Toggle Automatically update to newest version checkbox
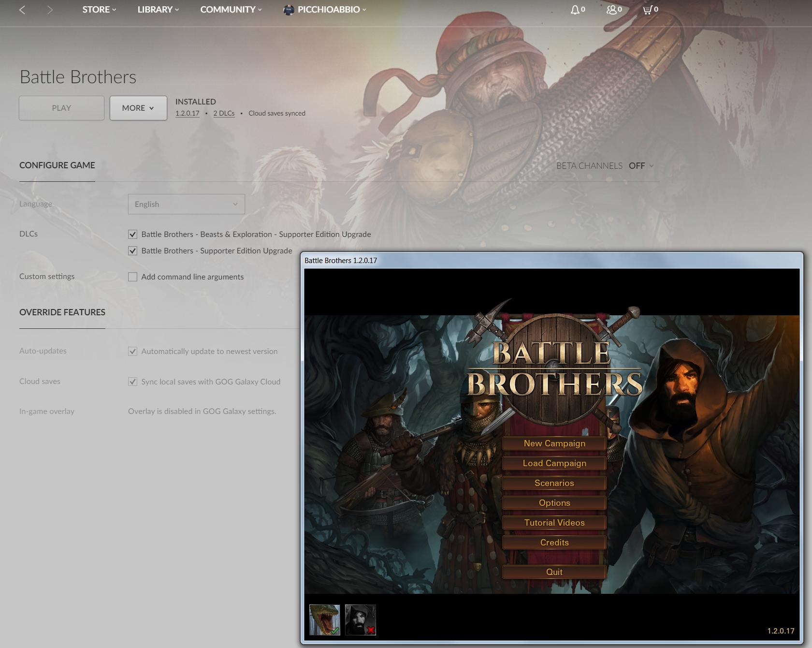 pos(132,352)
